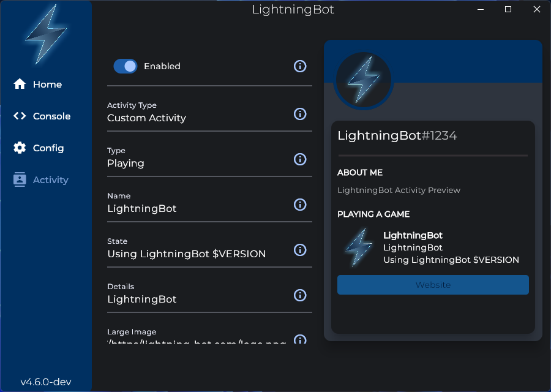The image size is (551, 392).
Task: Click the circular lightning avatar in preview card
Action: [362, 80]
